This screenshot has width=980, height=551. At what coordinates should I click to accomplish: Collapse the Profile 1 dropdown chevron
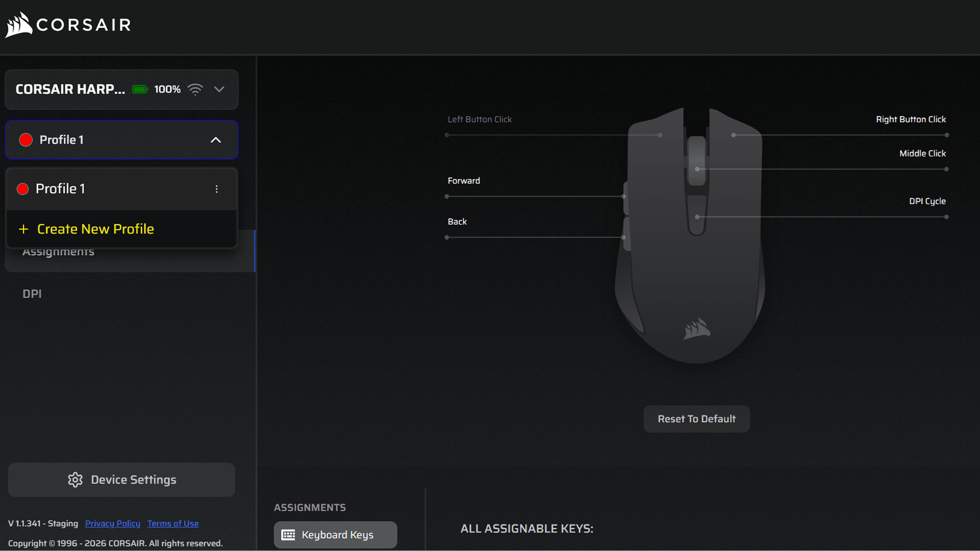[x=216, y=140]
